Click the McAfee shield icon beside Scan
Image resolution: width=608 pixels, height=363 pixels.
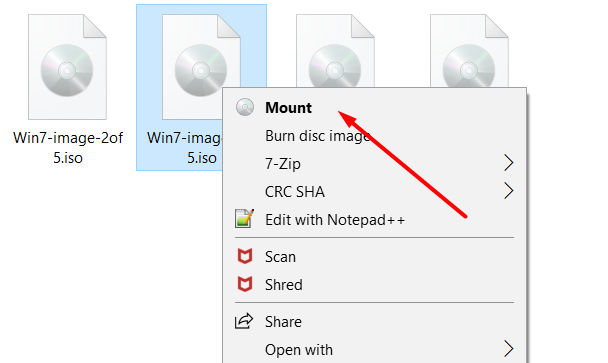click(x=245, y=256)
